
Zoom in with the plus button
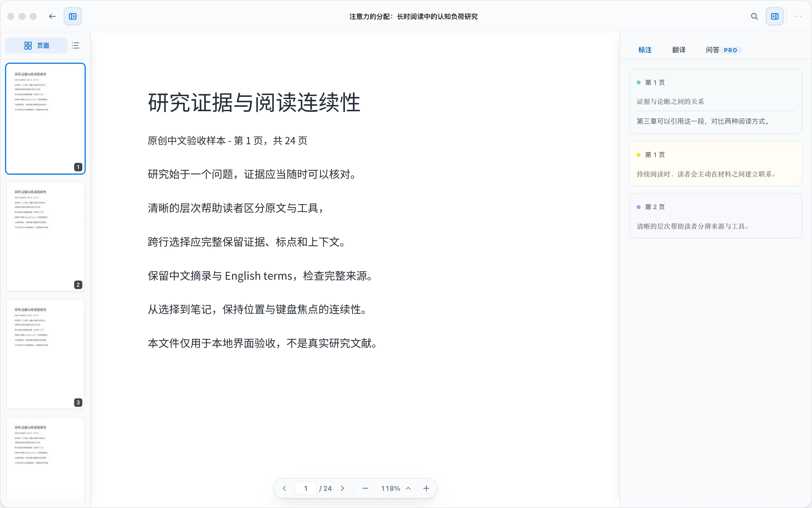(426, 488)
